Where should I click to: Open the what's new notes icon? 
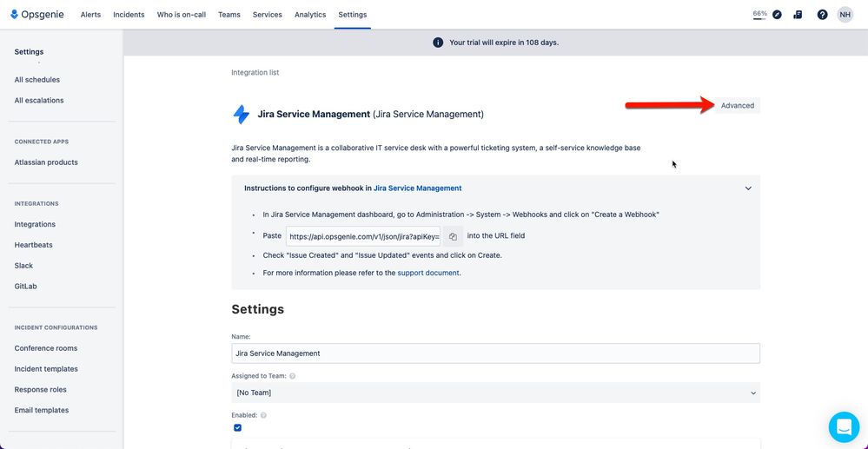(798, 15)
